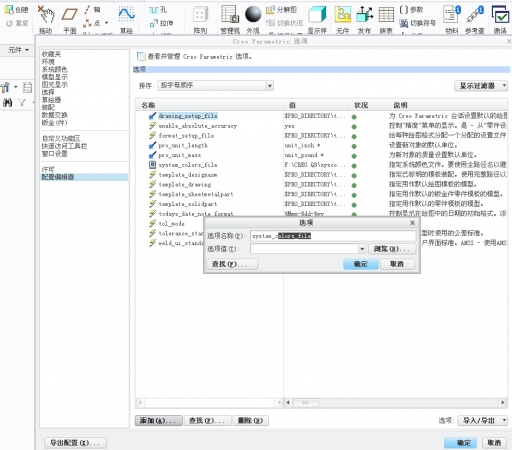
Task: Click the binoculars search icon in left panel
Action: click(x=7, y=103)
